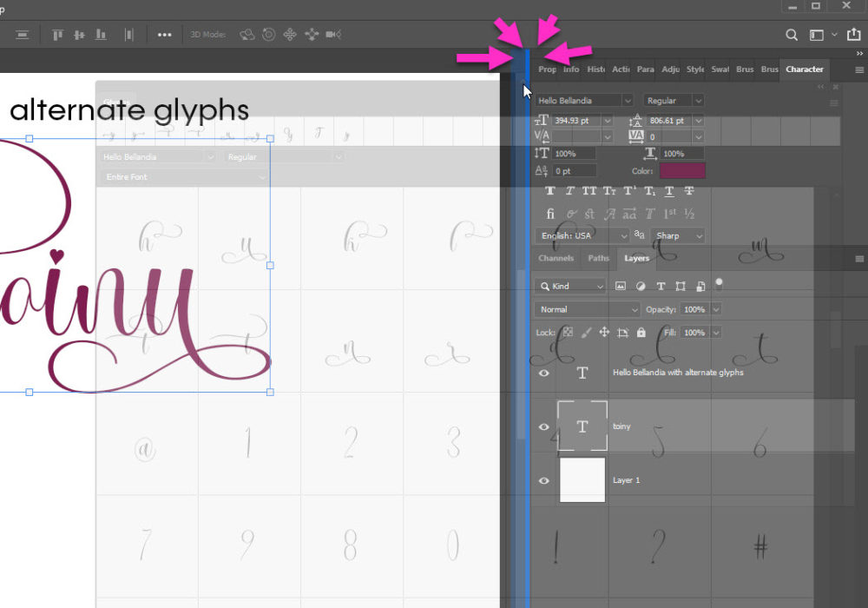Open Entire Font dropdown in Glyphs panel
Viewport: 868px width, 608px height.
point(184,177)
